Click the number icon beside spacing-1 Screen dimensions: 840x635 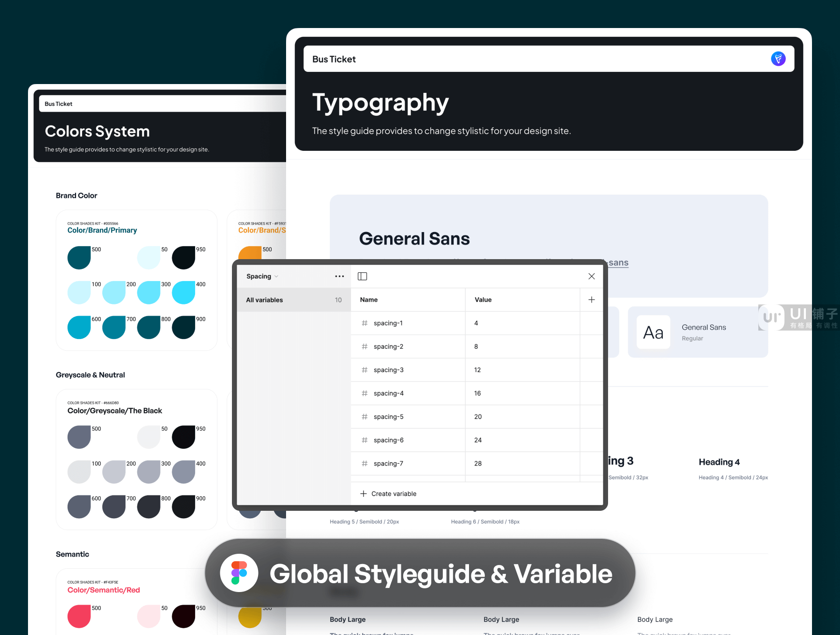pos(364,323)
